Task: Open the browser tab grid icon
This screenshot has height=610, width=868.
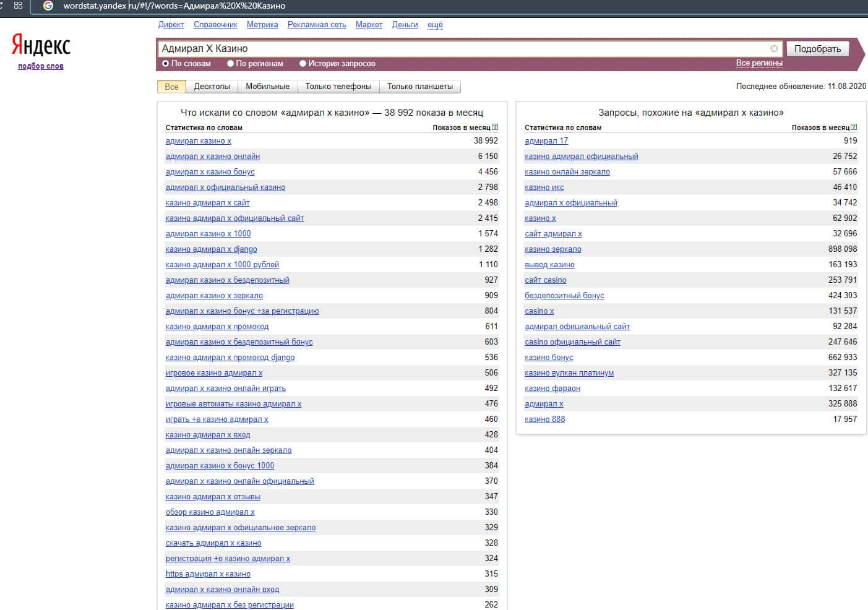Action: coord(18,6)
